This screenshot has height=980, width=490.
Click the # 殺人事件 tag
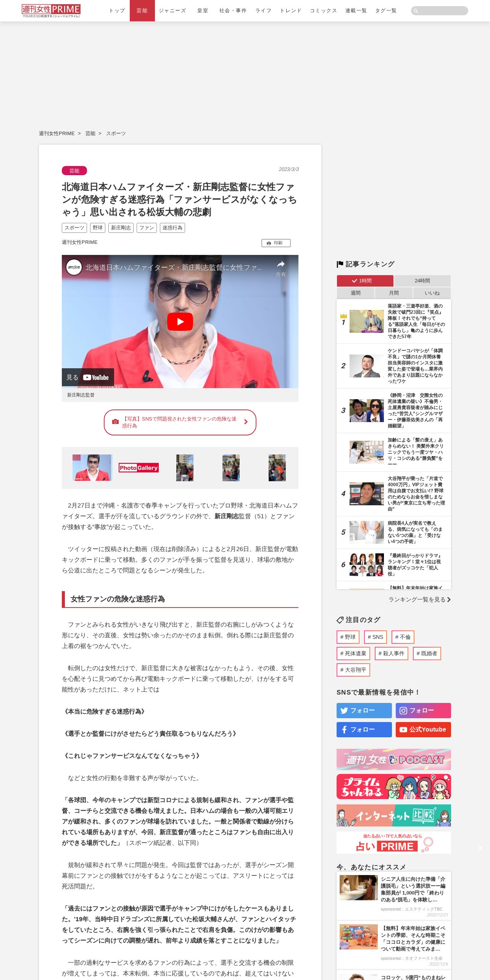(x=391, y=653)
